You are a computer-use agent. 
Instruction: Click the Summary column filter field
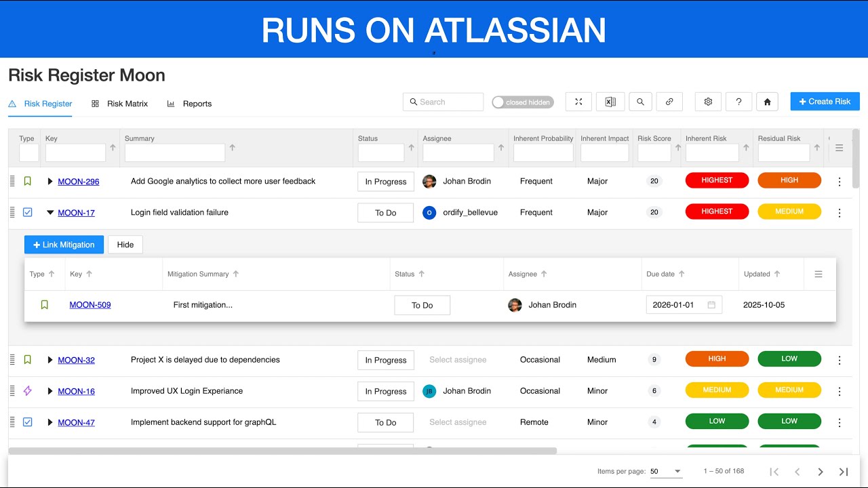tap(175, 152)
